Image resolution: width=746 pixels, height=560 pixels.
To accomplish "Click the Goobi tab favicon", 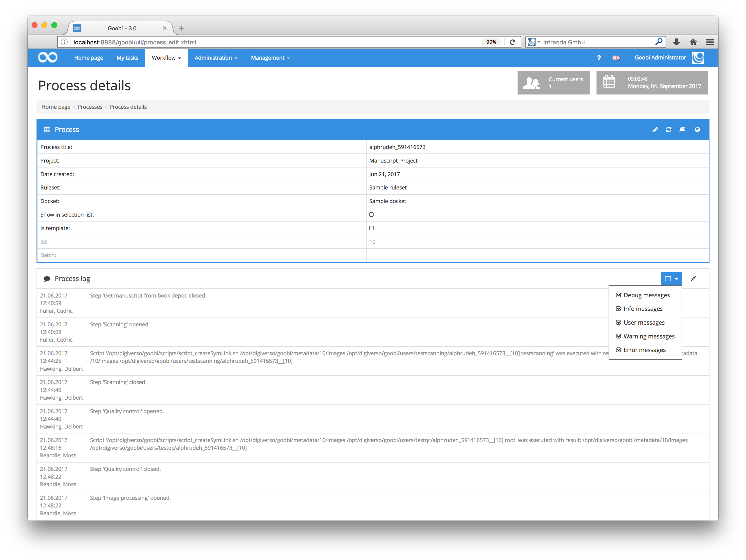I will [77, 28].
